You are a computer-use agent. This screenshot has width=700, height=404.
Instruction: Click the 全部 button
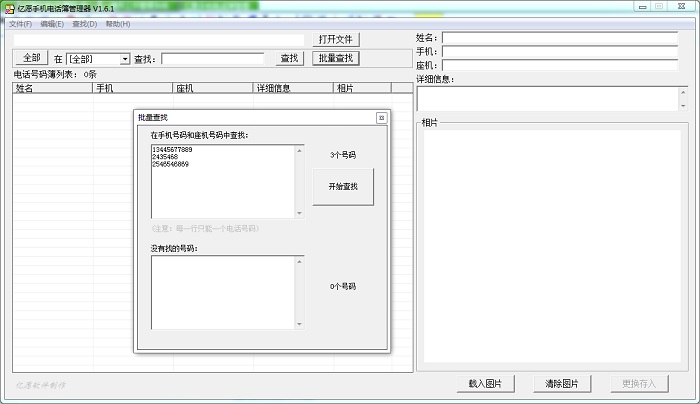[x=32, y=58]
